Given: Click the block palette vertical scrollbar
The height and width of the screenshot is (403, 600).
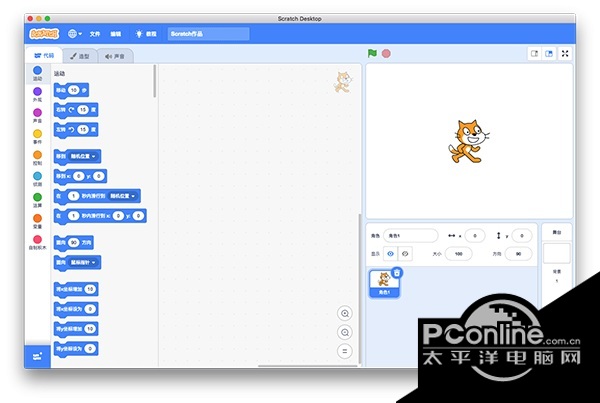Looking at the screenshot, I should click(155, 81).
